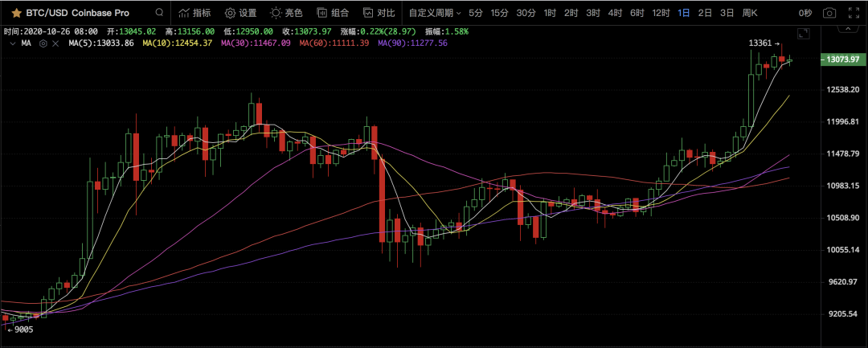This screenshot has height=348, width=868.
Task: Click the 振幅:1.58% amplitude value
Action: coord(446,32)
